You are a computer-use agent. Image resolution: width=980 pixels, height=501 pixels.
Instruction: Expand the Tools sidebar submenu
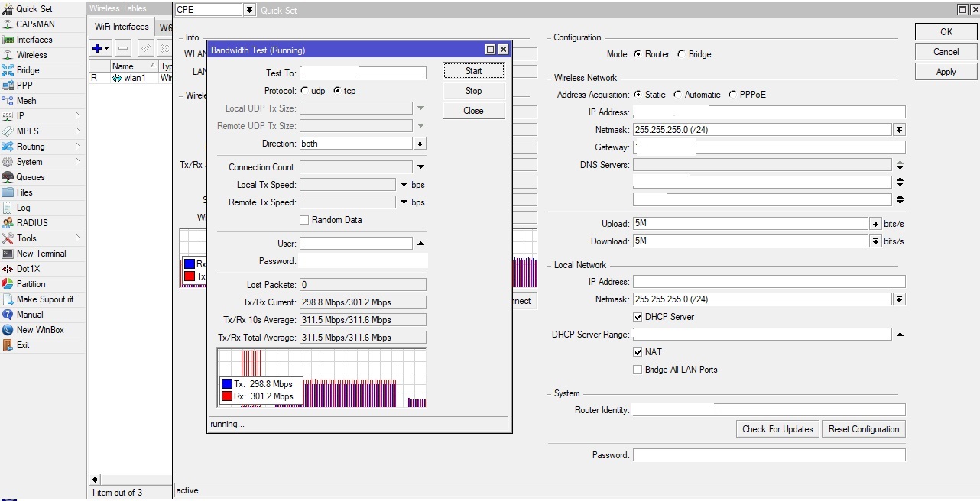tap(25, 238)
